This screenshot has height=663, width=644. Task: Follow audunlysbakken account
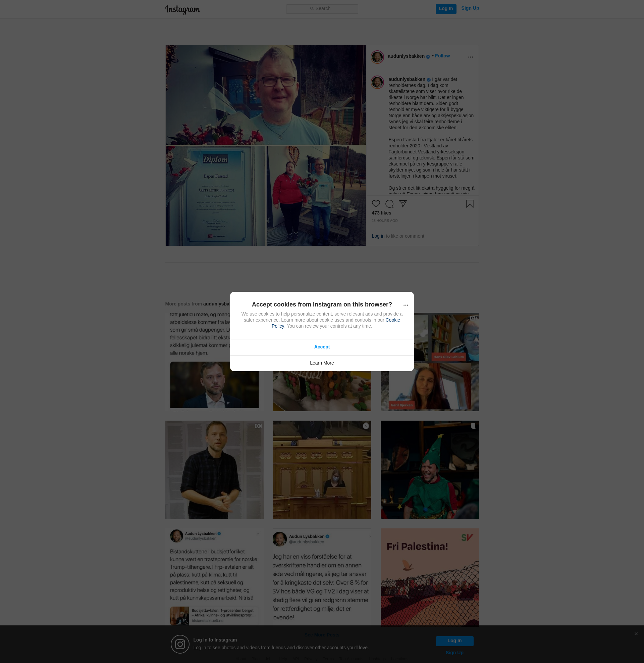pos(442,56)
